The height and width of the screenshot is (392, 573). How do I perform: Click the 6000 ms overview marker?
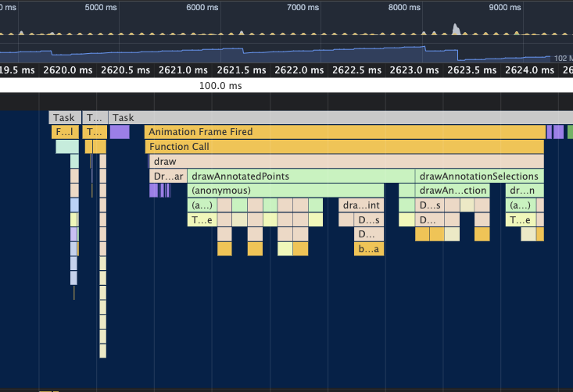202,7
